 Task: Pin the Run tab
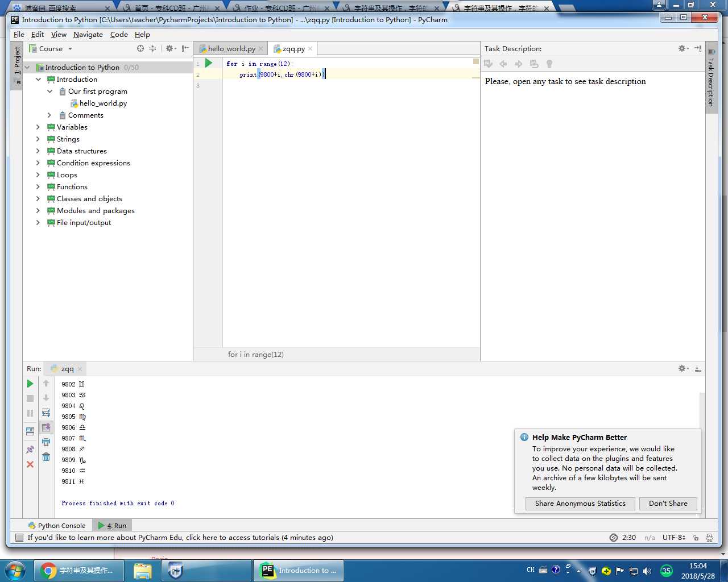click(x=30, y=450)
